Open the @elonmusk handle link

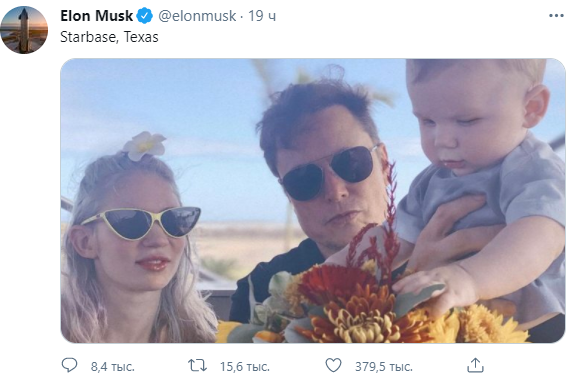click(x=197, y=16)
